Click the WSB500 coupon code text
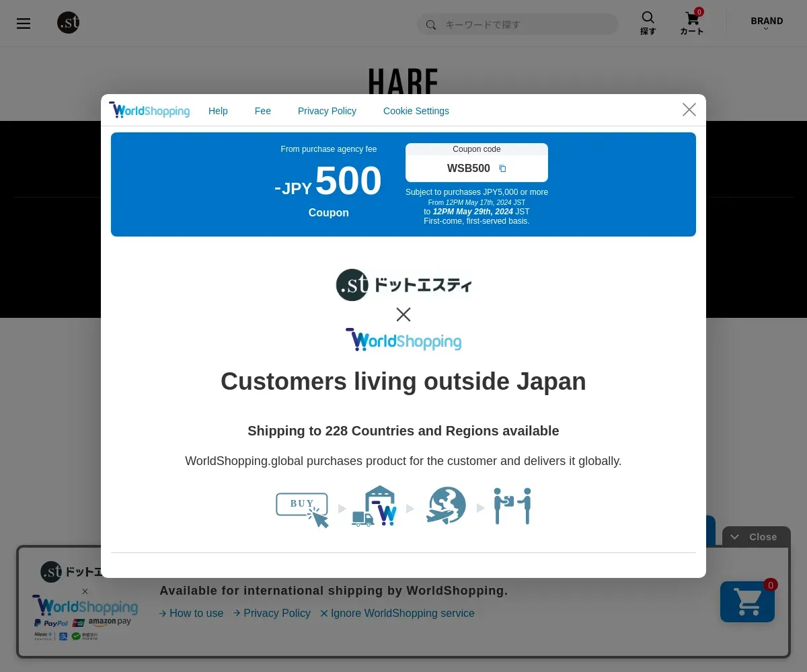807x672 pixels. [x=469, y=169]
